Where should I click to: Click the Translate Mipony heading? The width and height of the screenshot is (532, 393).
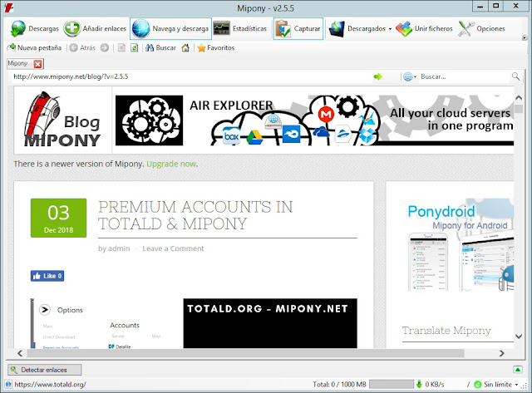pyautogui.click(x=446, y=330)
